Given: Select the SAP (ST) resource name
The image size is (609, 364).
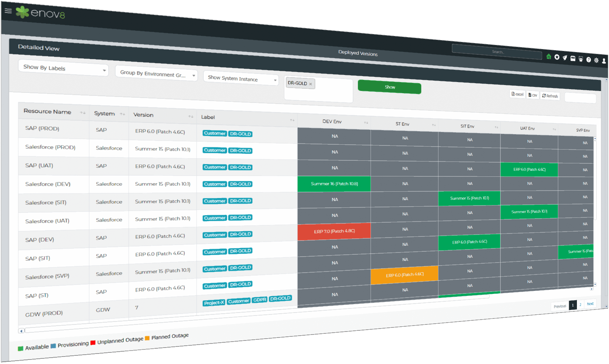Looking at the screenshot, I should [x=37, y=296].
